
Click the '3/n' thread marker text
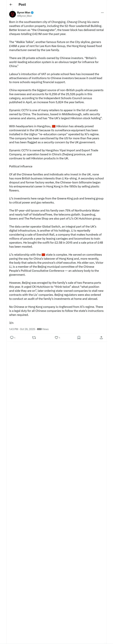(11, 323)
